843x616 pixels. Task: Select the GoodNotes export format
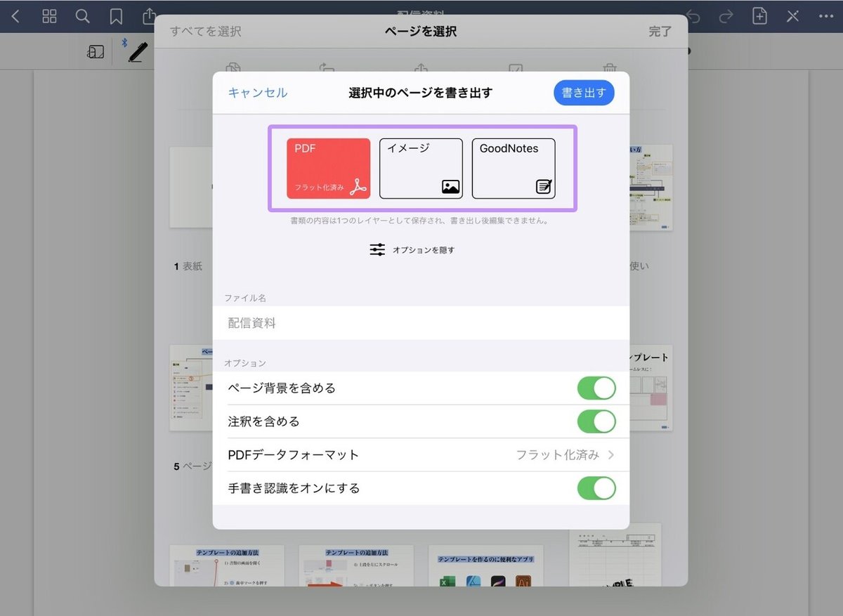pyautogui.click(x=514, y=168)
